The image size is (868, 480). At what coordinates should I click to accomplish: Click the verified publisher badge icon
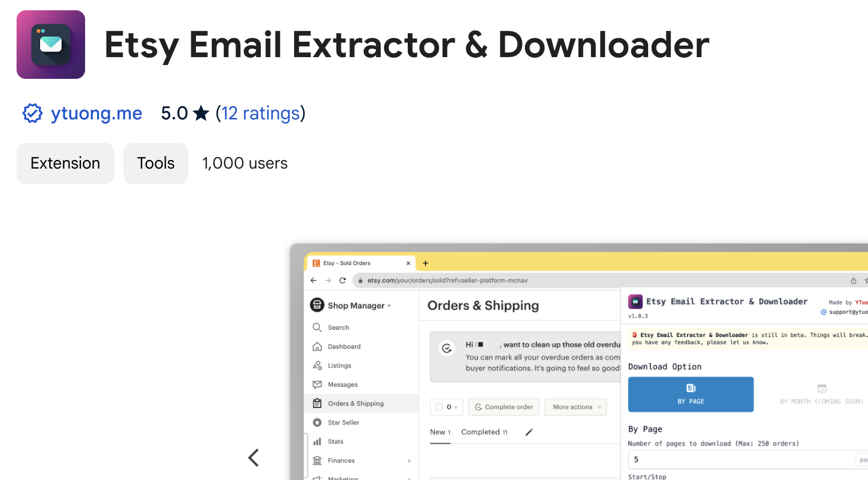pos(33,113)
